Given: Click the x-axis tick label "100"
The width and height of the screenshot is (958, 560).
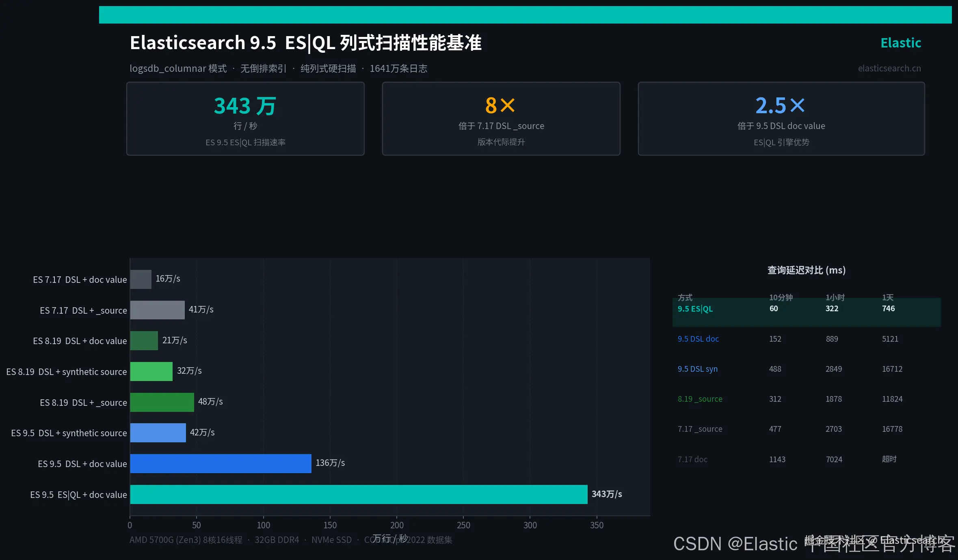Looking at the screenshot, I should [x=263, y=525].
